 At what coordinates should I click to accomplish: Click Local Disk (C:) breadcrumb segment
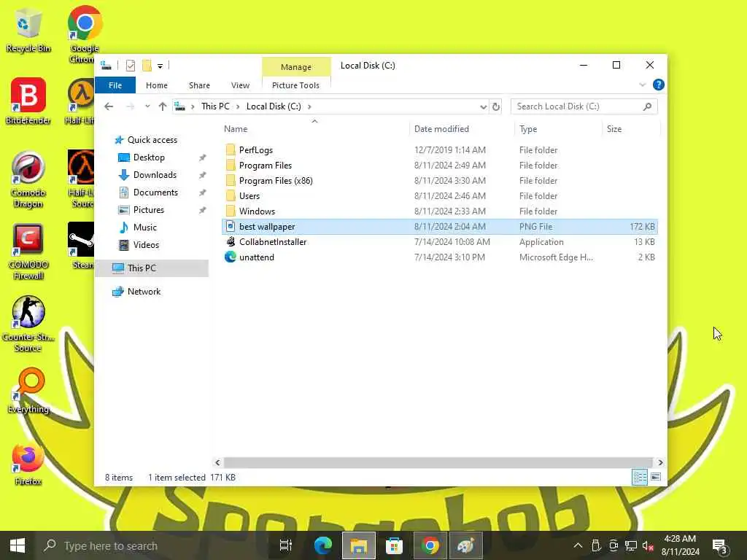click(274, 106)
